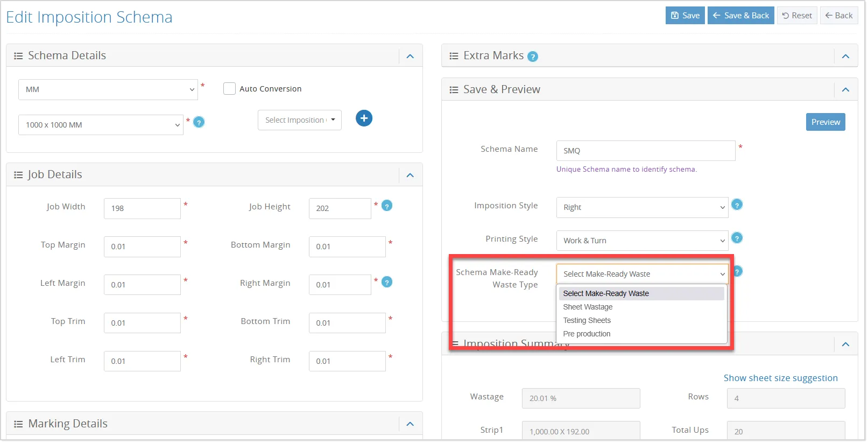Collapse the Extra Marks panel chevron
This screenshot has height=443, width=868.
pyautogui.click(x=845, y=56)
